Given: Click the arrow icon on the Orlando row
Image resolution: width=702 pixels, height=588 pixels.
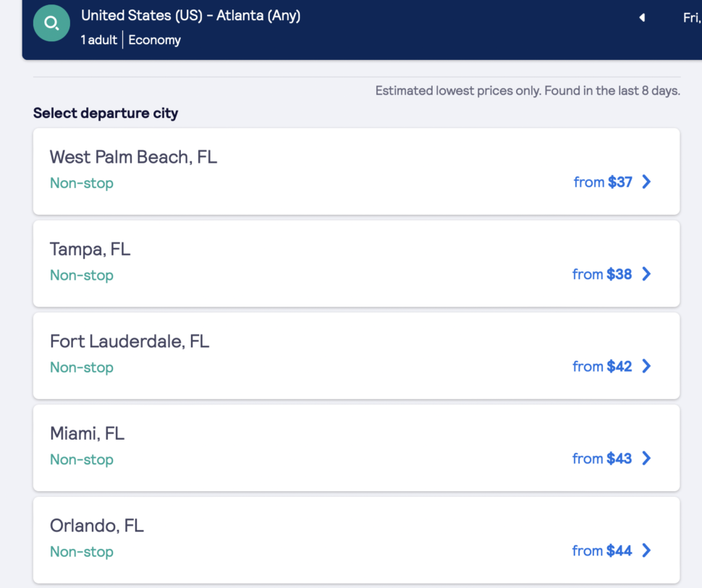Looking at the screenshot, I should [x=646, y=550].
